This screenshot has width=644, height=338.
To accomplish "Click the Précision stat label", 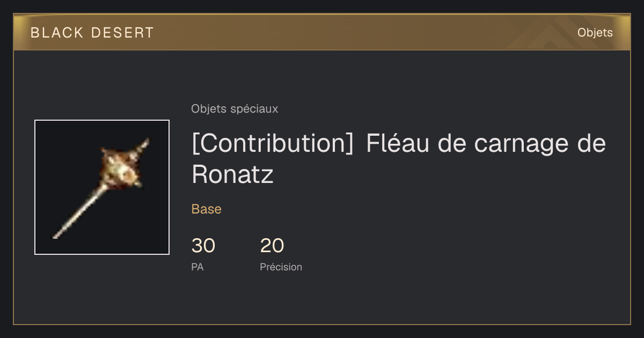I will pyautogui.click(x=281, y=267).
